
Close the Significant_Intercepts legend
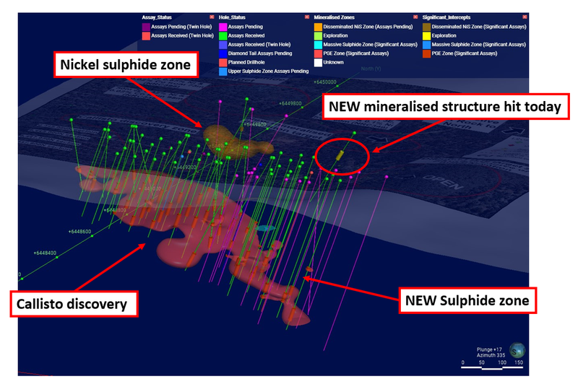pyautogui.click(x=525, y=17)
